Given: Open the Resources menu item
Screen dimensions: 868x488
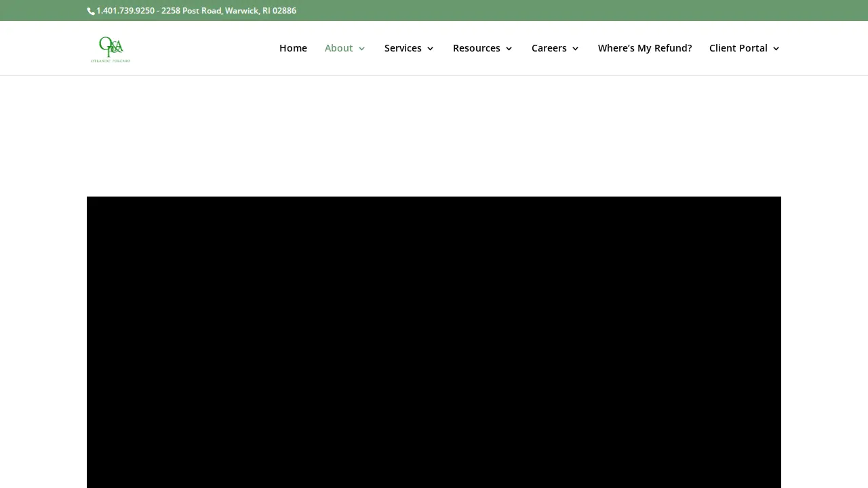Looking at the screenshot, I should tap(477, 48).
